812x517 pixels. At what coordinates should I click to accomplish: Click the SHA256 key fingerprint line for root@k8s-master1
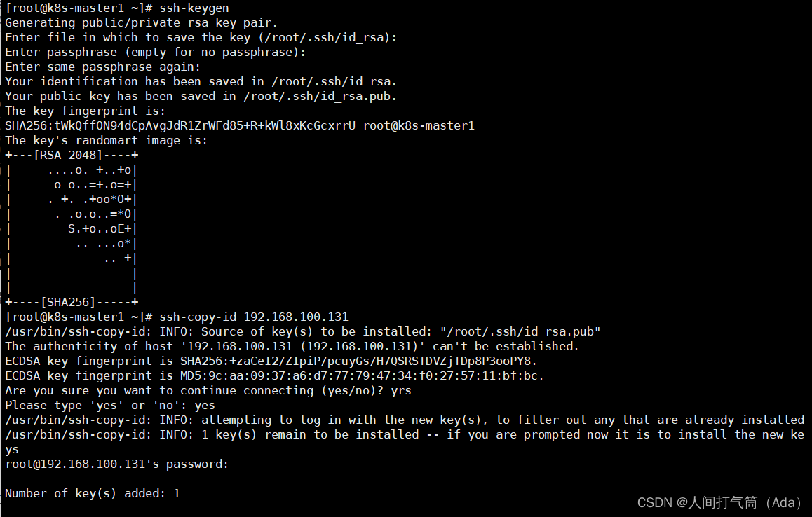point(240,125)
